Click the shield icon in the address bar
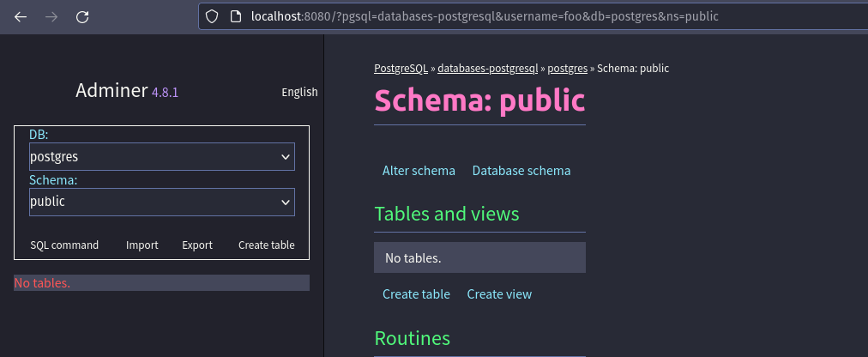868x357 pixels. click(214, 16)
